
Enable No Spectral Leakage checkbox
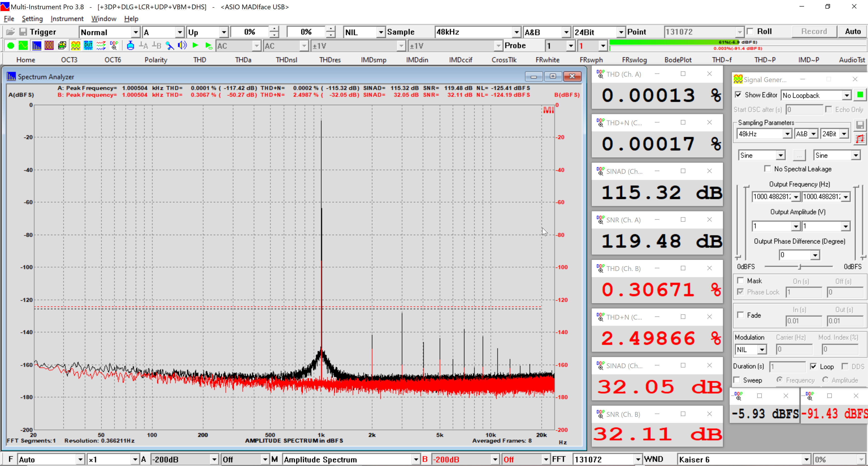pos(768,169)
